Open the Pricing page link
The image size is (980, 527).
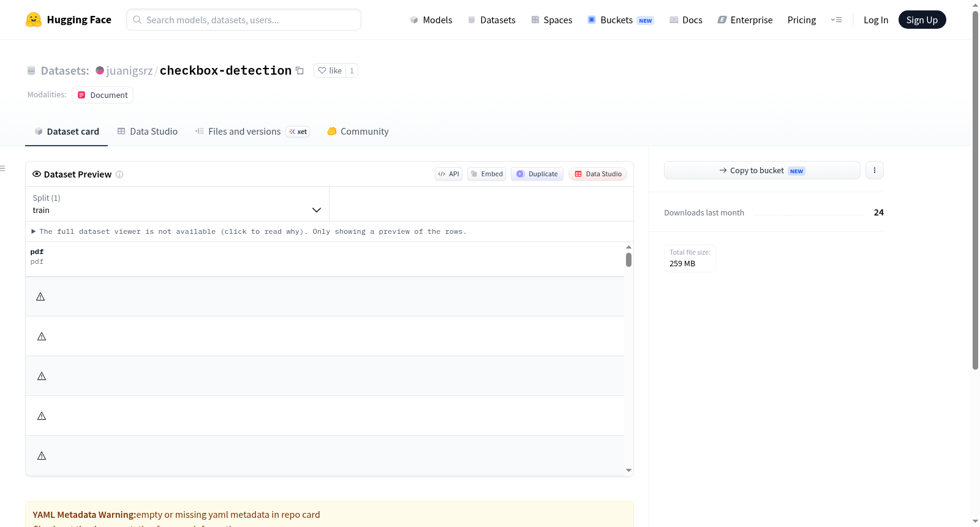click(x=802, y=20)
